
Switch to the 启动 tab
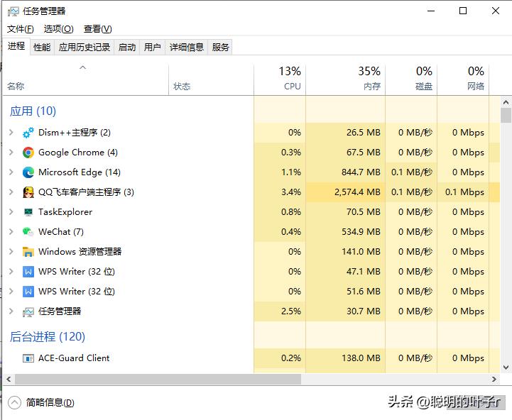(126, 48)
